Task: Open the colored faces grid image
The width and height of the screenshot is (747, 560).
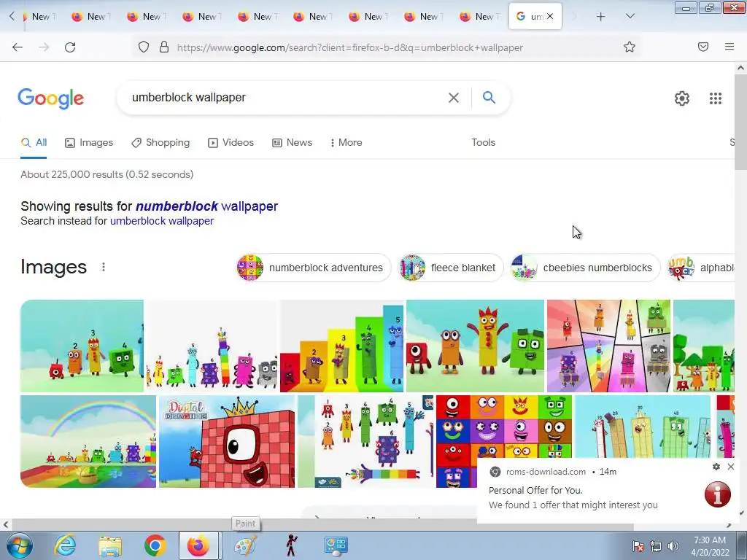Action: (504, 426)
